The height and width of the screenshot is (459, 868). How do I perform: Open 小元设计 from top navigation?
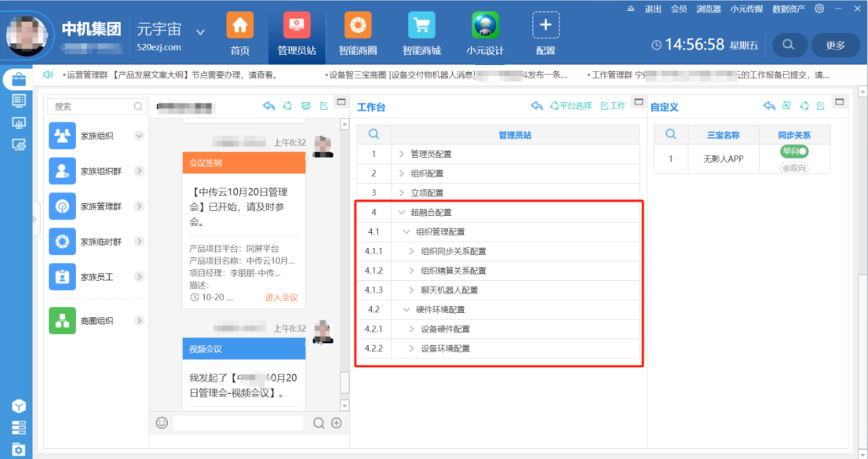pyautogui.click(x=485, y=34)
